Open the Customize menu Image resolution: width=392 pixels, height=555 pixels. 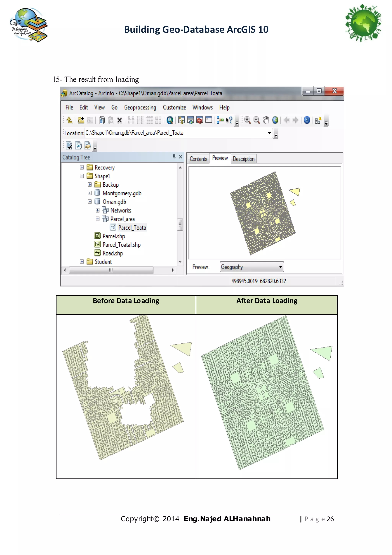tap(174, 107)
